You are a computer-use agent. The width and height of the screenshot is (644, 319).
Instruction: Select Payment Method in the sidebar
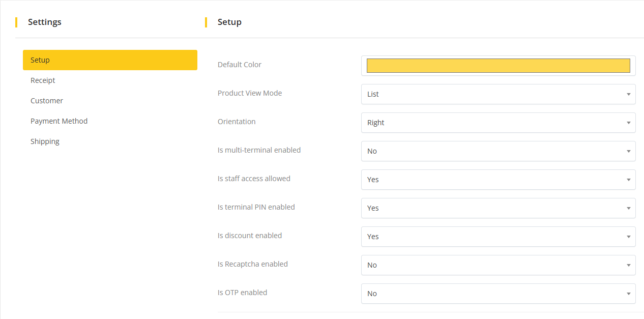[x=59, y=121]
